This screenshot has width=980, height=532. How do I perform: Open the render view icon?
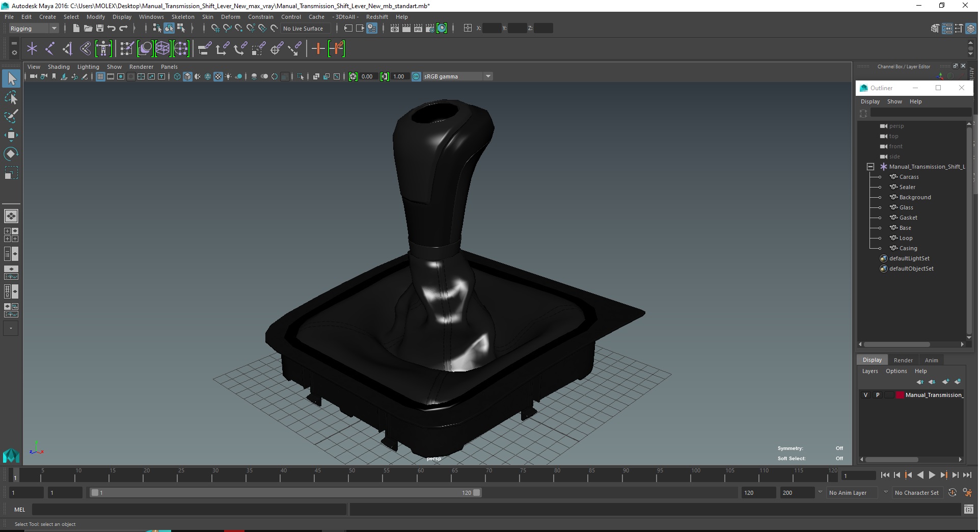click(395, 29)
